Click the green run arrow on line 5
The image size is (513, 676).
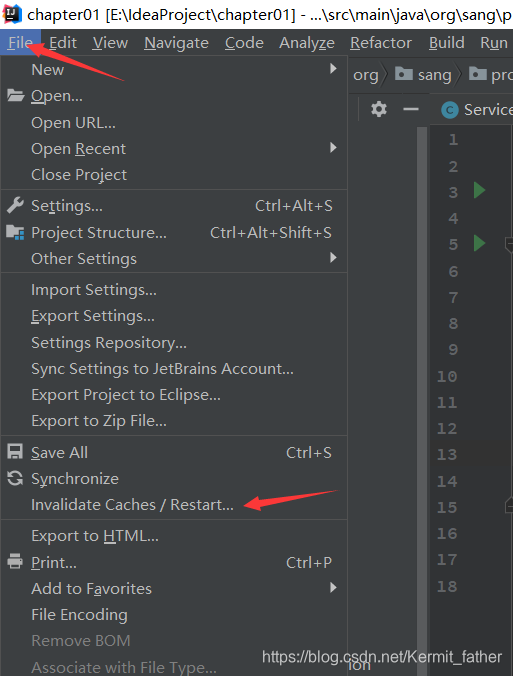[x=479, y=243]
